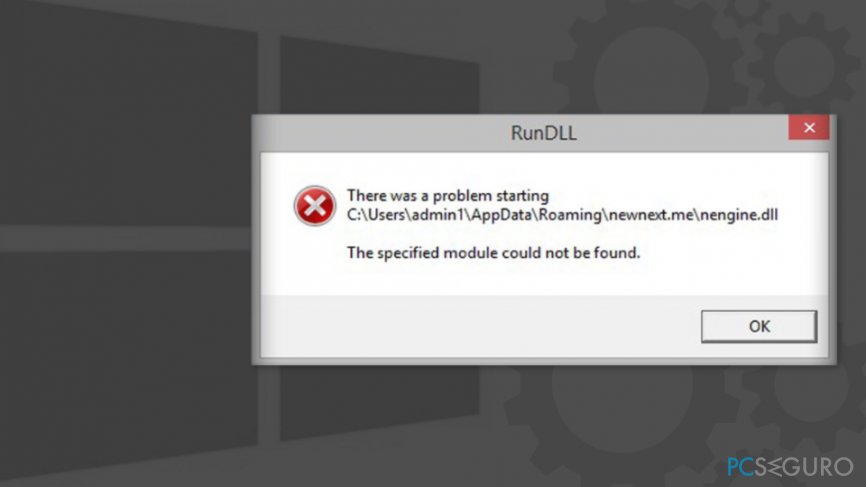The image size is (866, 487).
Task: Select the "There was a problem starting" line
Action: pos(448,195)
